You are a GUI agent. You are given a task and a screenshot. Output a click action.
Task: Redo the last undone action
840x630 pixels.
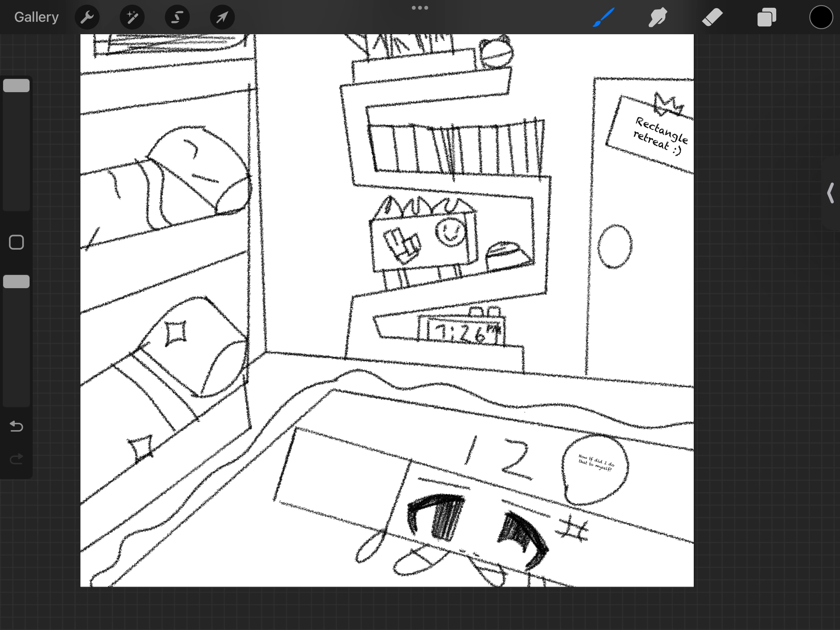click(x=16, y=459)
